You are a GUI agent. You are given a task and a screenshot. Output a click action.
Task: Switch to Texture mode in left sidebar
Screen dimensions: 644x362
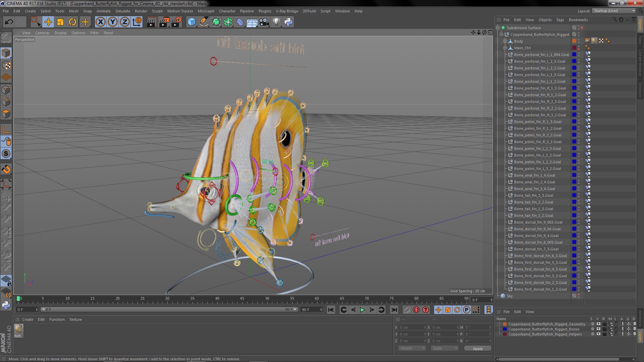coord(6,65)
